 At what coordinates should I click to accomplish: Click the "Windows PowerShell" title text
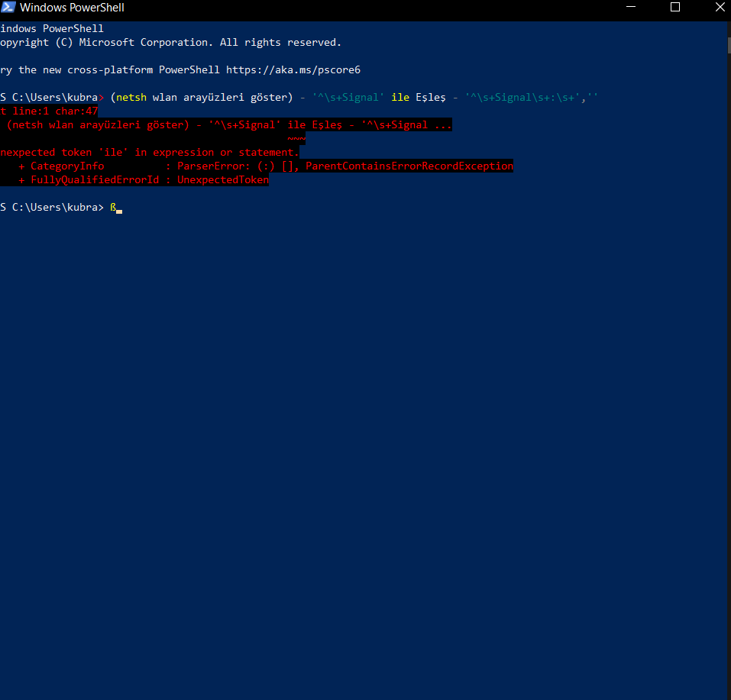click(72, 8)
